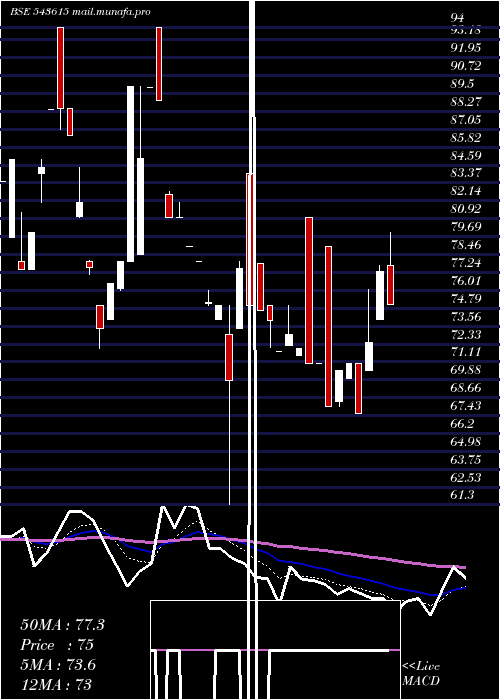Select the 5MA : 73.6 readout

click(58, 665)
